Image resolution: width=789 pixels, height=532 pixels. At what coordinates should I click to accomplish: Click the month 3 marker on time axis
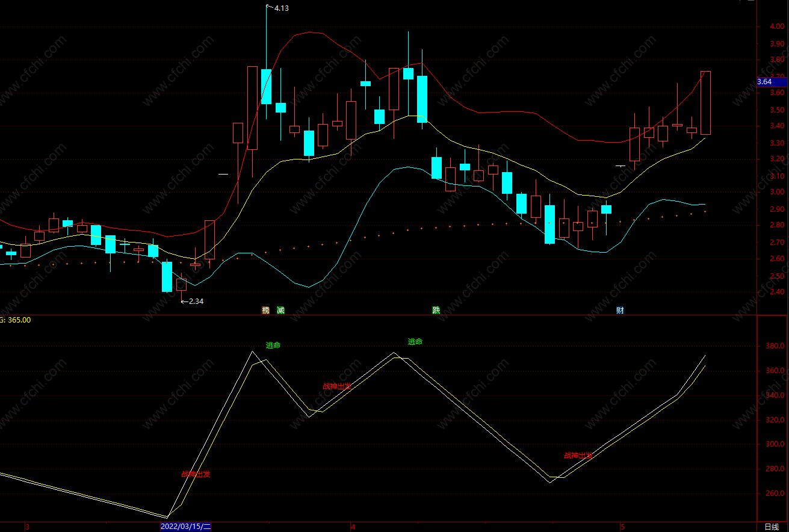pos(27,527)
